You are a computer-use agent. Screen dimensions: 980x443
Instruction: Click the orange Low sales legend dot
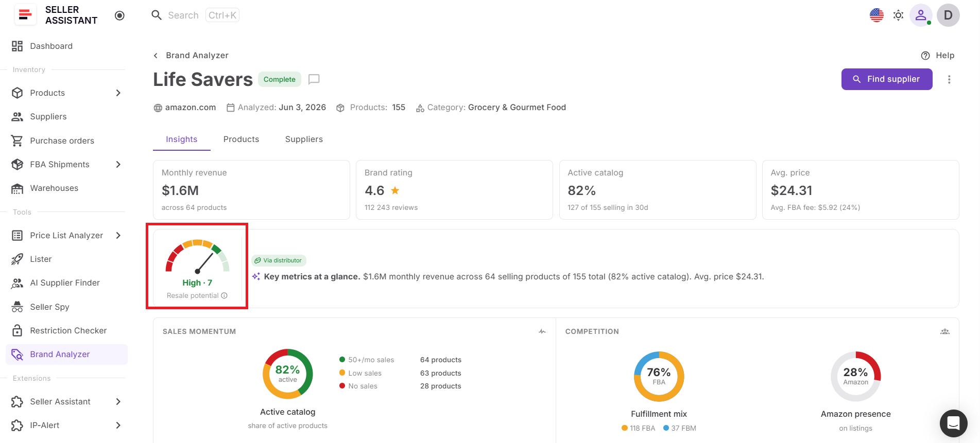click(342, 373)
